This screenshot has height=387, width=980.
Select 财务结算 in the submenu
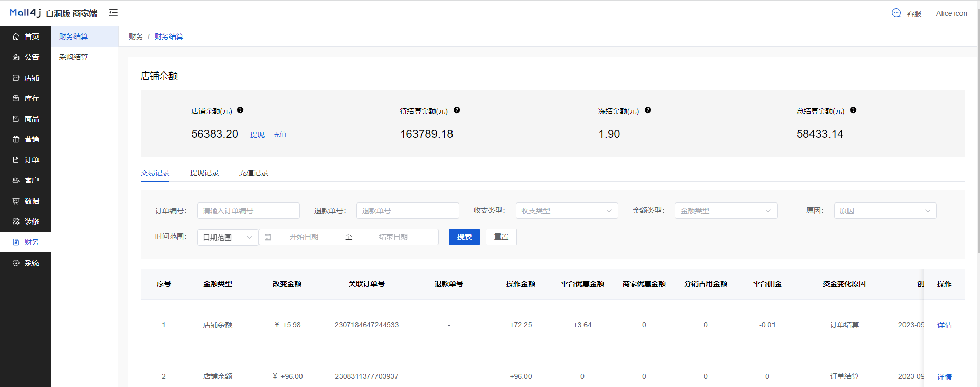[x=85, y=36]
